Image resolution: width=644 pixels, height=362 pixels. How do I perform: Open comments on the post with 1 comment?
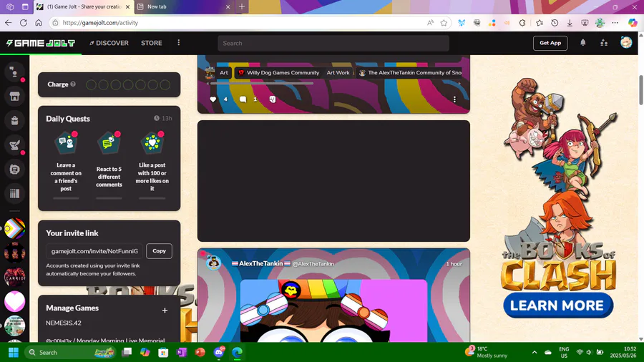(243, 99)
